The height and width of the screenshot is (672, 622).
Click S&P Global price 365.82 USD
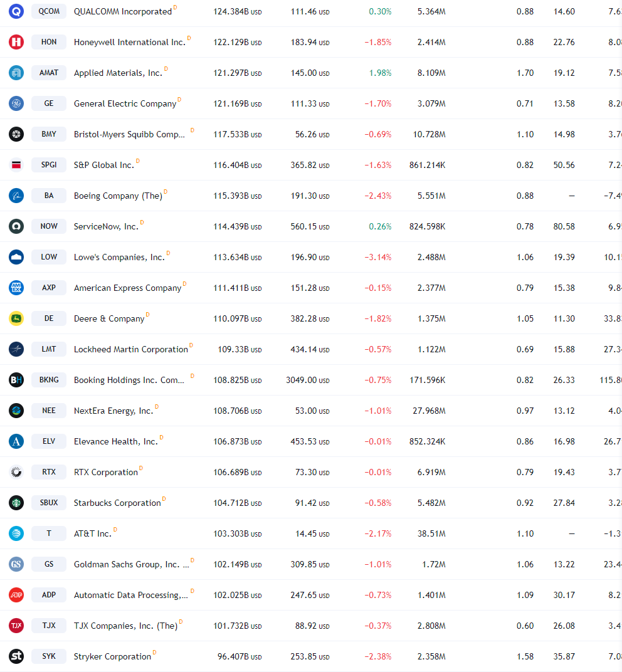[x=310, y=165]
